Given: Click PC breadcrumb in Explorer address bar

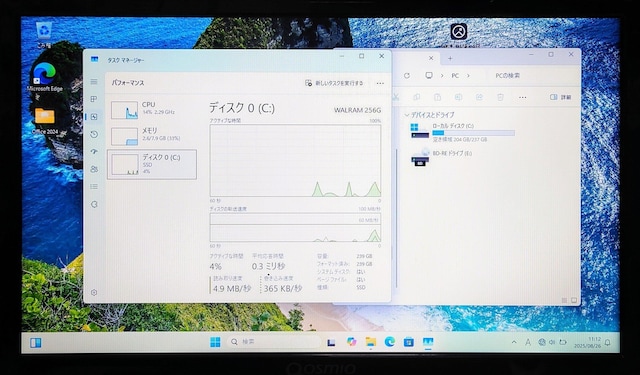Looking at the screenshot, I should pos(455,75).
